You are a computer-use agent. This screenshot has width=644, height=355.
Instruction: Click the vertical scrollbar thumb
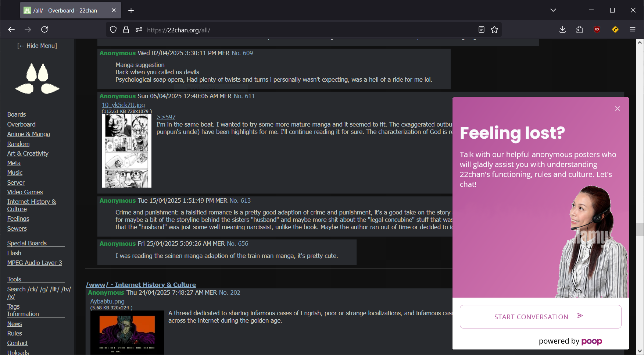640,229
